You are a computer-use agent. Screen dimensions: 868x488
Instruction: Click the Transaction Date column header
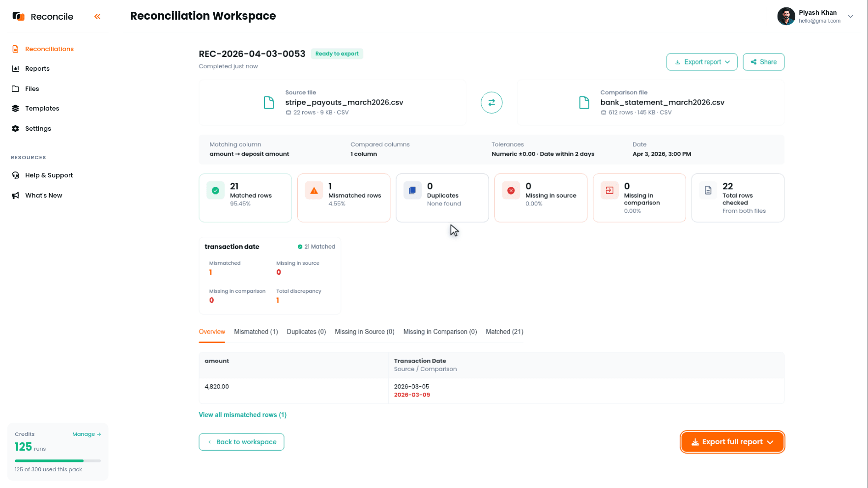pos(420,361)
